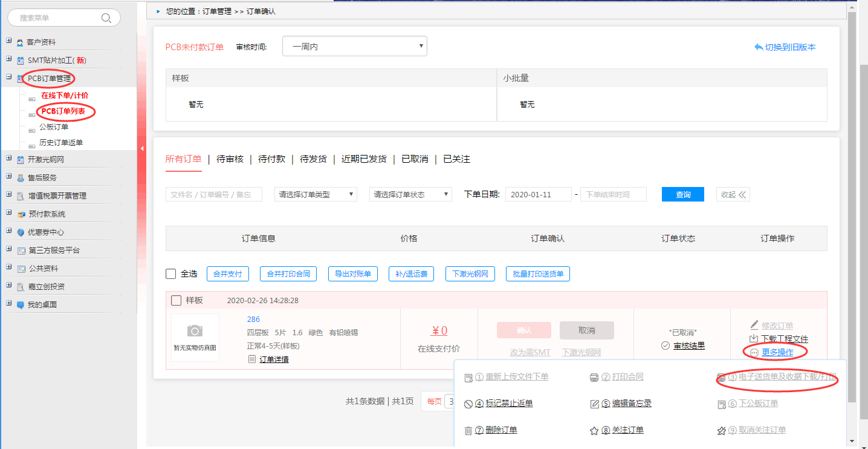Click the 切换到旧版本 link

(785, 47)
